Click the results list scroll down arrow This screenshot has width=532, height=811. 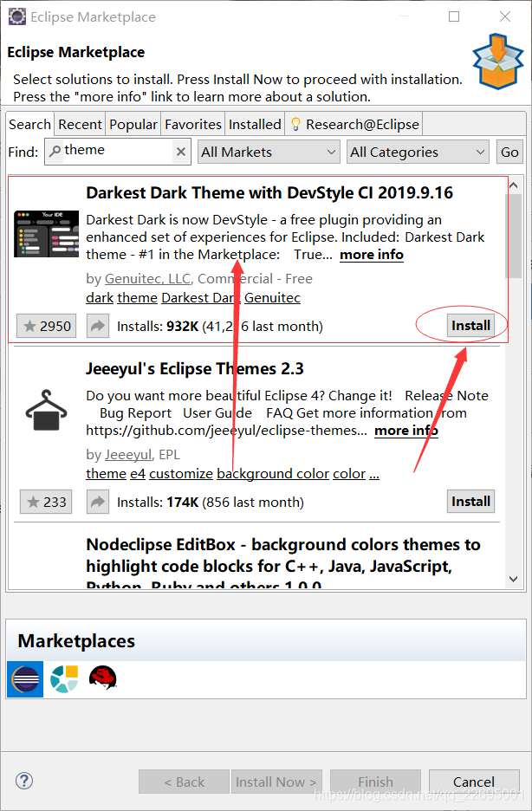pyautogui.click(x=514, y=579)
